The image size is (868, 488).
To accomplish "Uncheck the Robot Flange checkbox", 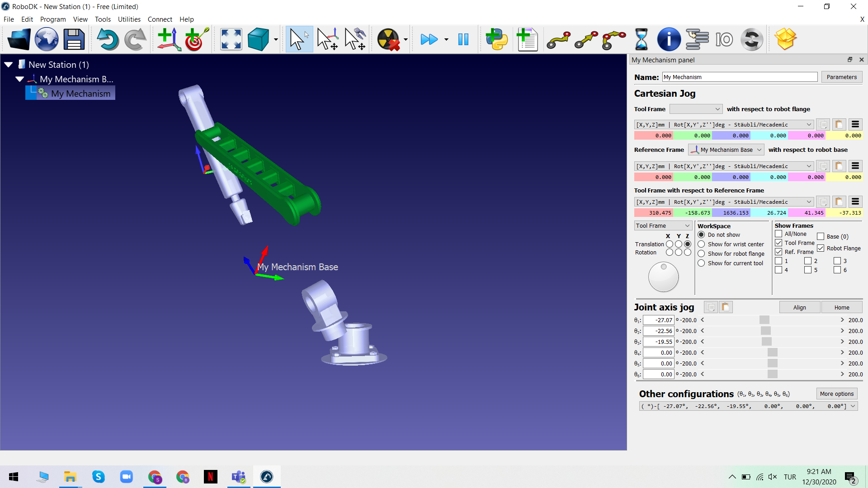I will tap(821, 248).
